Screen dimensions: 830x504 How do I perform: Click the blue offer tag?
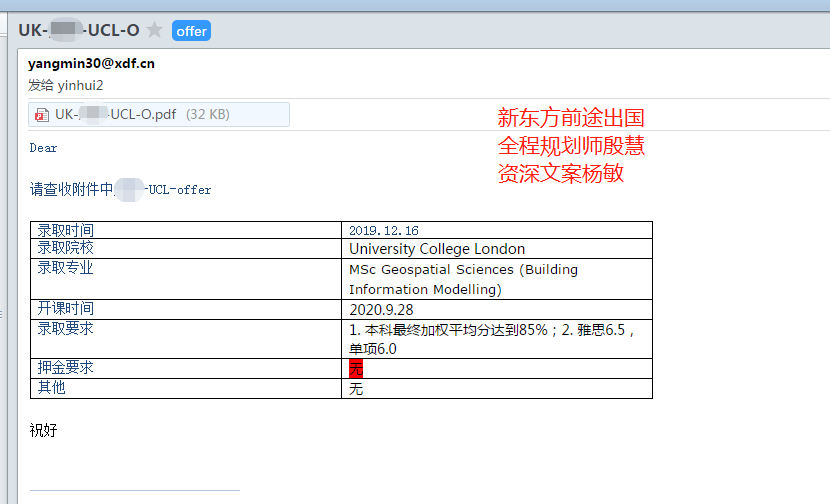click(192, 31)
